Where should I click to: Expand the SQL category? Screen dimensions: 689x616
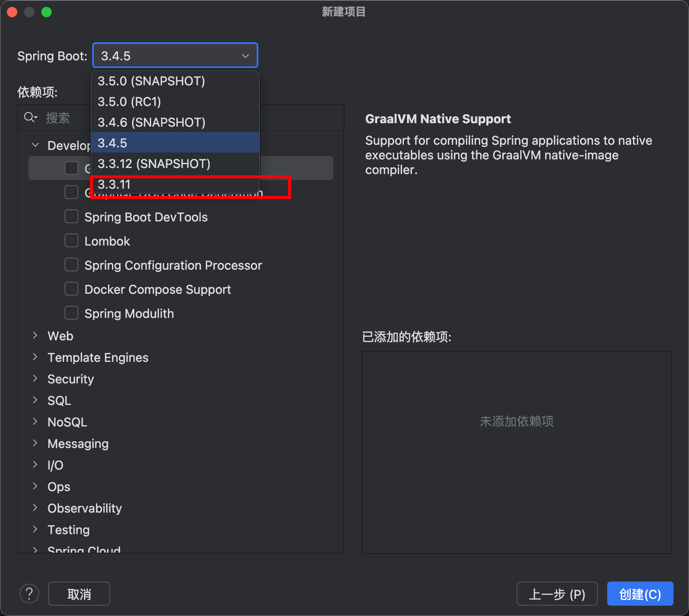[x=35, y=400]
